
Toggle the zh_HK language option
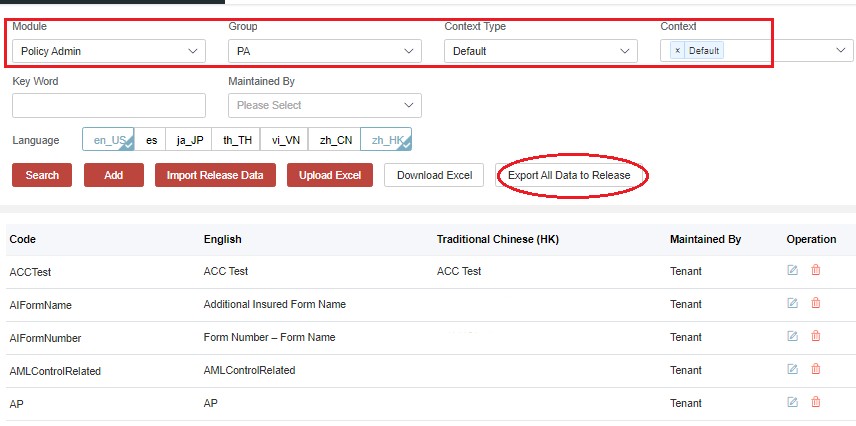tap(386, 140)
